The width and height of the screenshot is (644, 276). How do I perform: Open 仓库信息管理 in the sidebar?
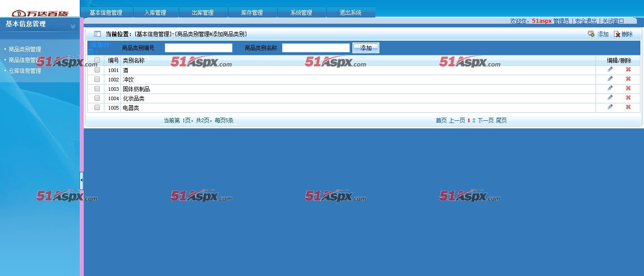pos(25,71)
